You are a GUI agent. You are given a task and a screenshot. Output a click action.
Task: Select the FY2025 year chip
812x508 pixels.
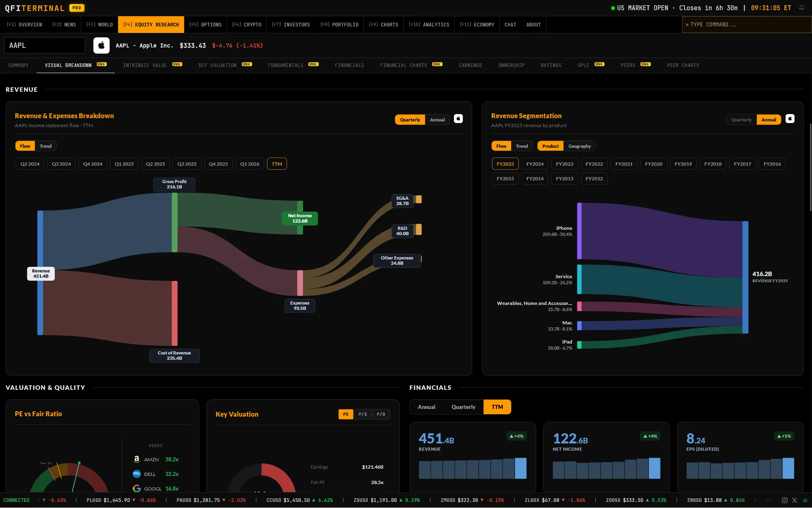(505, 164)
